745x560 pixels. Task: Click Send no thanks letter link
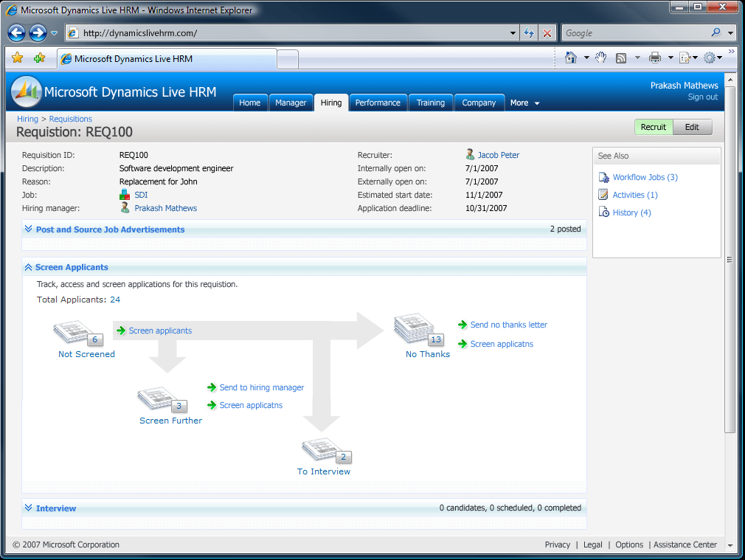pyautogui.click(x=508, y=325)
